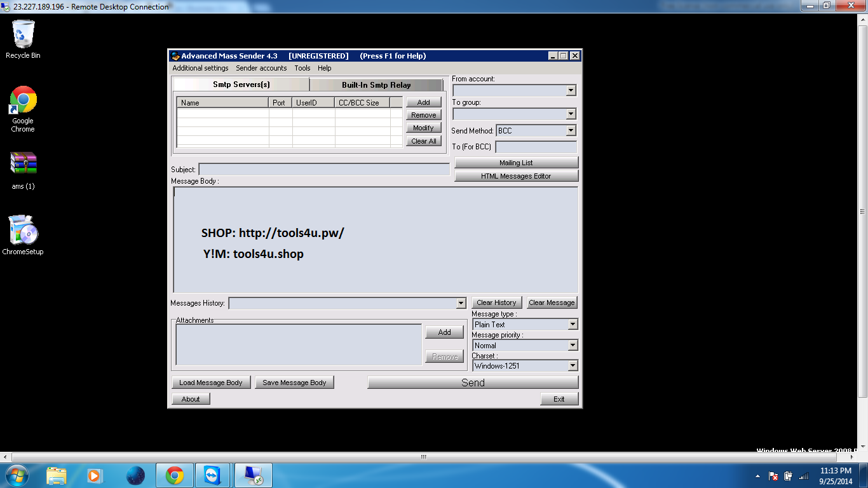Click the blue globe taskbar icon

135,475
